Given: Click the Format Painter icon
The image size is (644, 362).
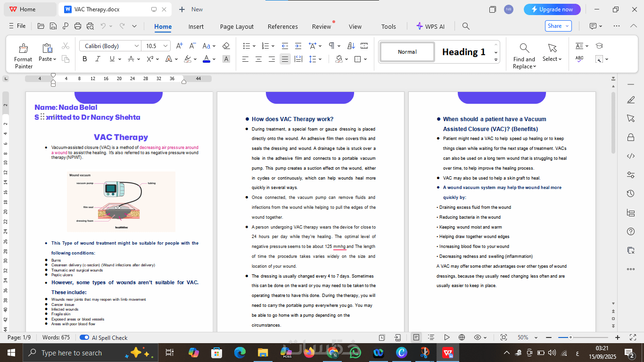Looking at the screenshot, I should (23, 48).
